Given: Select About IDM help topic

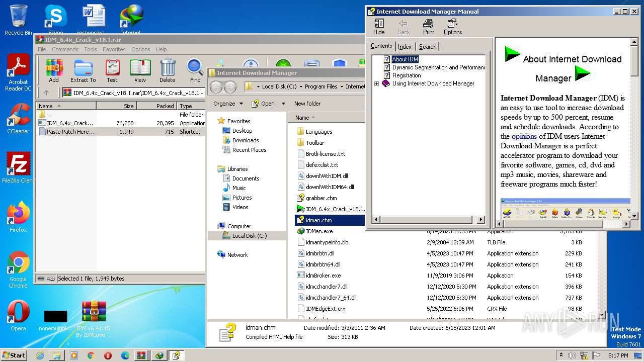Looking at the screenshot, I should tap(405, 59).
